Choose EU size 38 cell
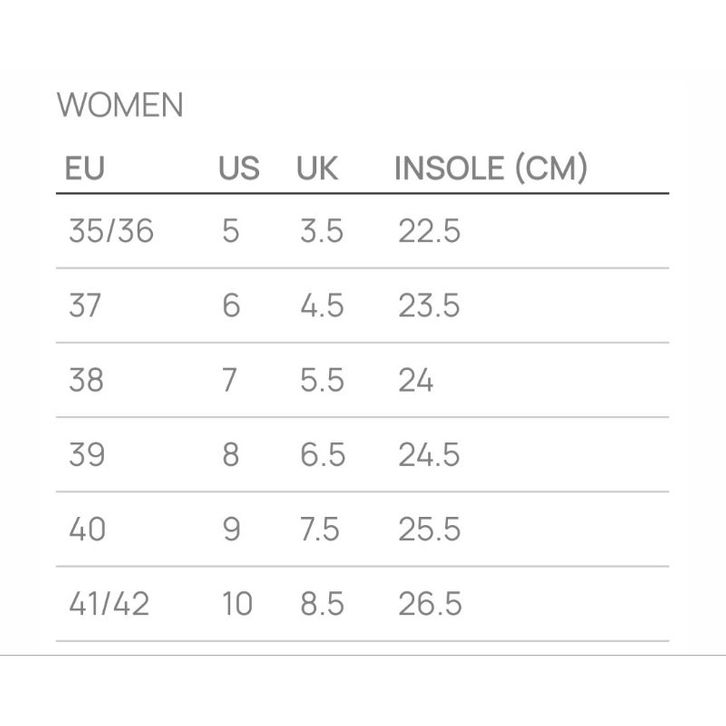726x726 pixels. click(x=86, y=380)
